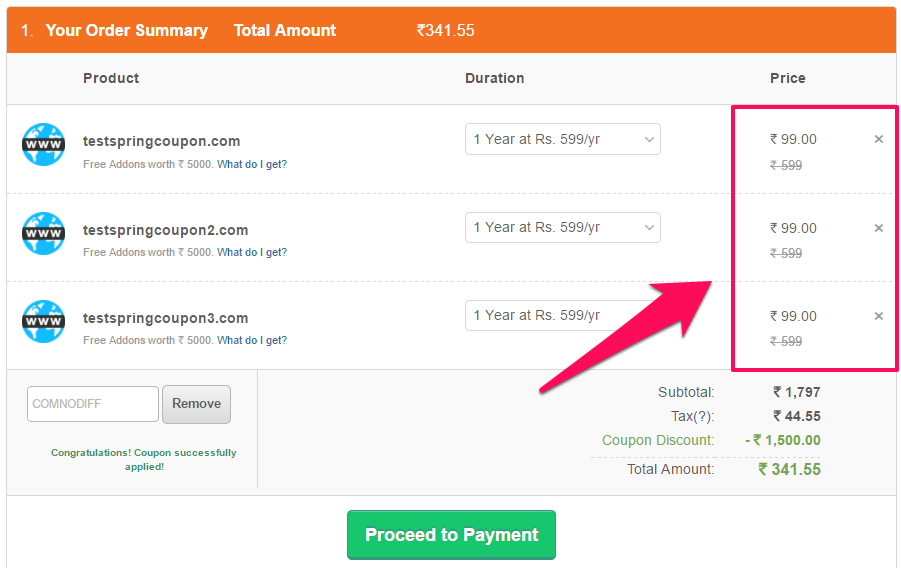Image resolution: width=901 pixels, height=568 pixels.
Task: Click the globe icon for testspringcoupon.com
Action: coord(43,144)
